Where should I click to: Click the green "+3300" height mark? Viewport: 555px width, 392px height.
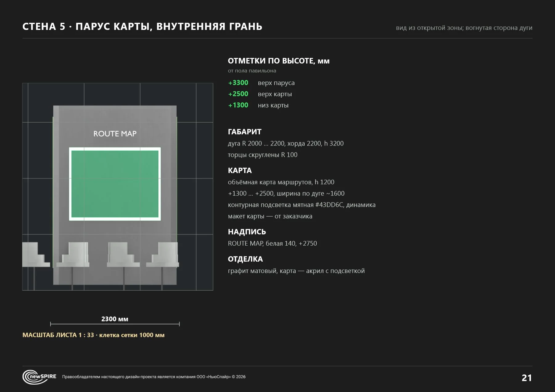tap(238, 83)
